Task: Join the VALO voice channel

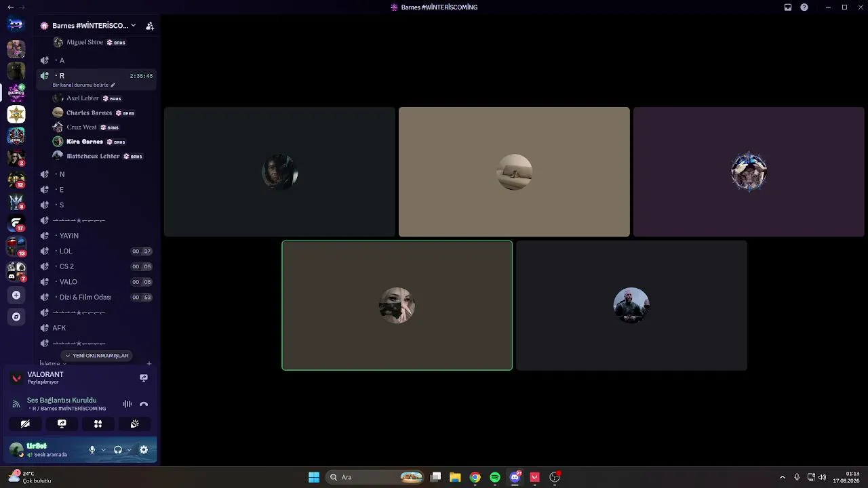Action: pos(96,282)
